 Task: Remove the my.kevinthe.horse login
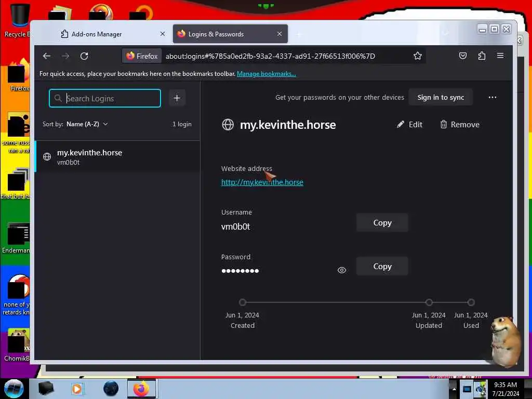point(460,125)
